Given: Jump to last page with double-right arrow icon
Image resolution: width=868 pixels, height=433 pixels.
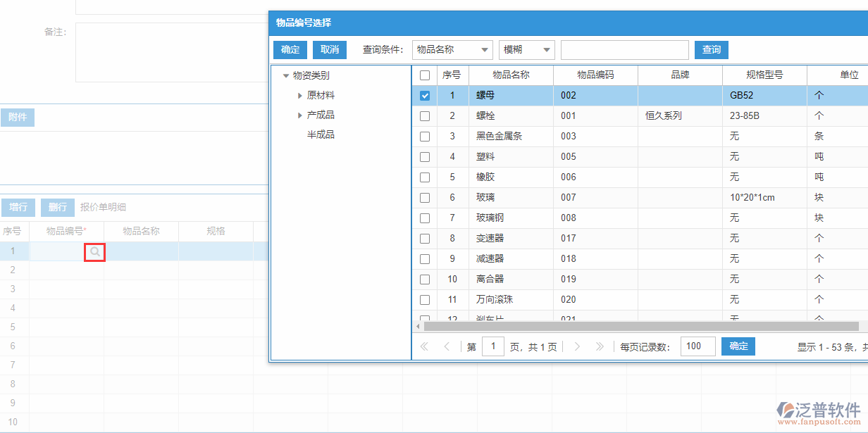Looking at the screenshot, I should pyautogui.click(x=600, y=346).
